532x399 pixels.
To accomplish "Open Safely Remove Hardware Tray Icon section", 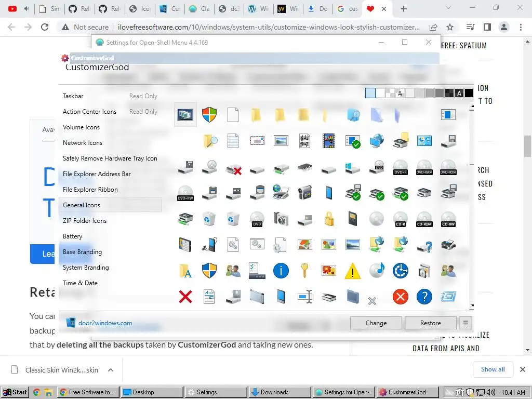I will coord(110,158).
